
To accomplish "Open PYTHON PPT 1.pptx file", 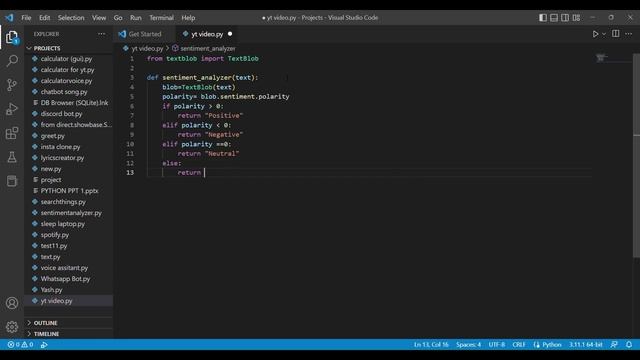I will [69, 191].
